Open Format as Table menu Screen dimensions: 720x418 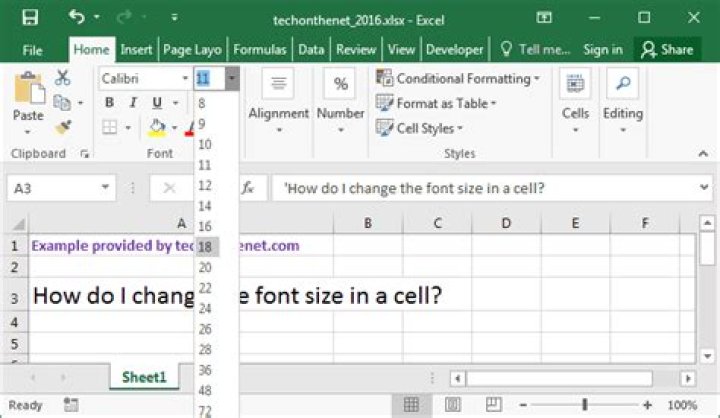point(436,103)
